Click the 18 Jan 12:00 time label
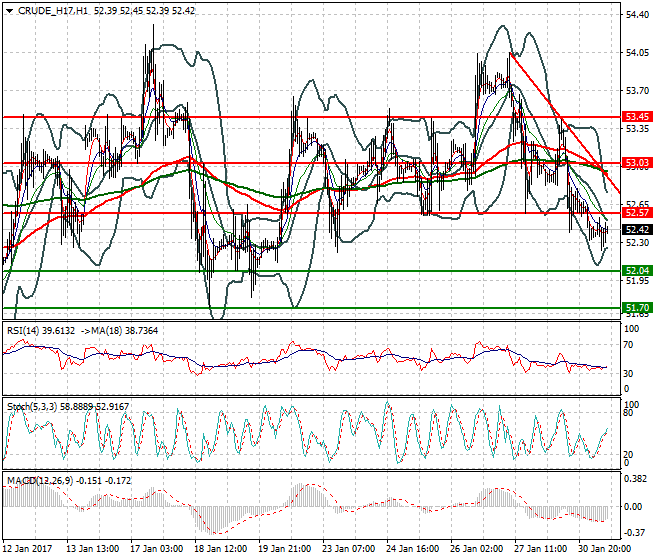Screen dimensions: 660x560 tap(221, 549)
